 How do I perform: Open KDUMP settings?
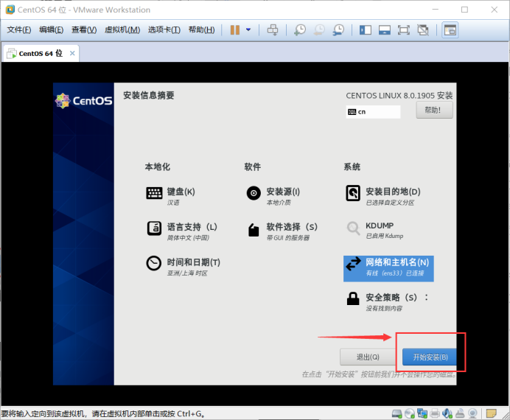(x=374, y=231)
